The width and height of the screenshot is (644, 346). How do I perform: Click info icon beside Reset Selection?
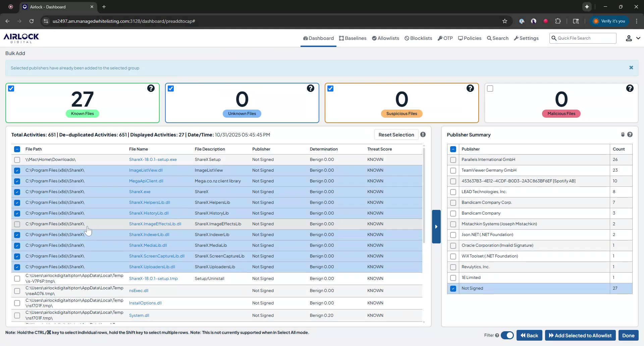point(423,134)
